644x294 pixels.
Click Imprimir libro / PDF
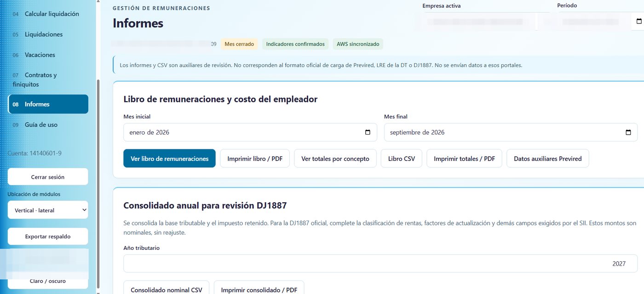click(255, 158)
